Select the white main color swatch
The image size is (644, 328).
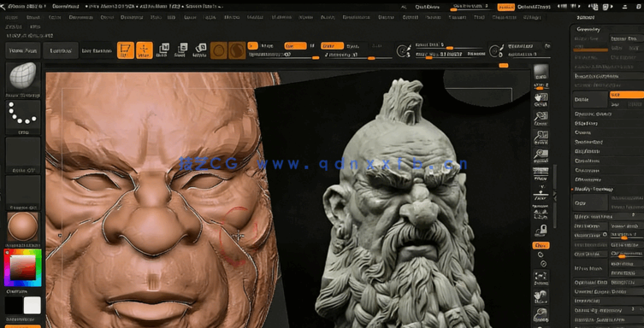click(x=32, y=306)
